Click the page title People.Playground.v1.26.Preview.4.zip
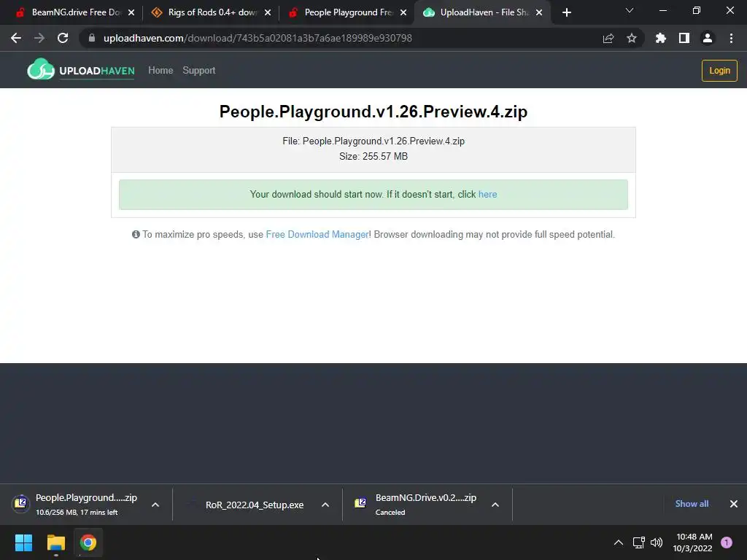 point(373,112)
